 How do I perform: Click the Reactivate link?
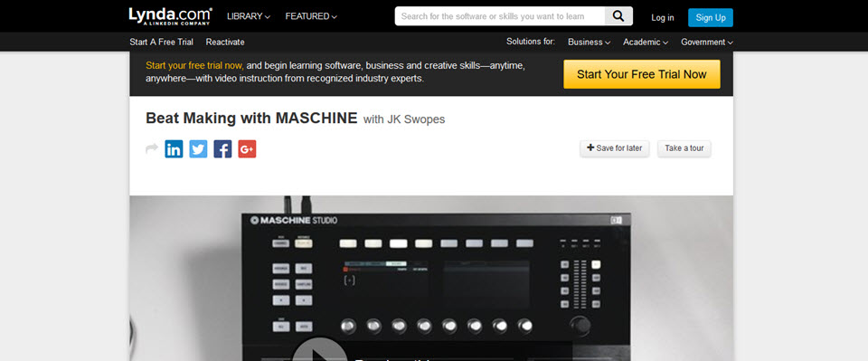click(225, 43)
